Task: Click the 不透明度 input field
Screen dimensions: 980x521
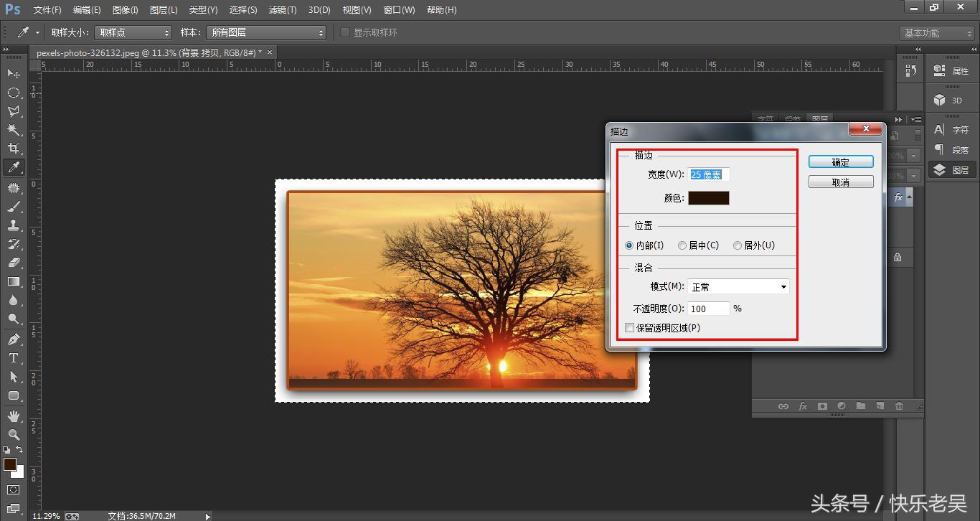Action: click(708, 309)
